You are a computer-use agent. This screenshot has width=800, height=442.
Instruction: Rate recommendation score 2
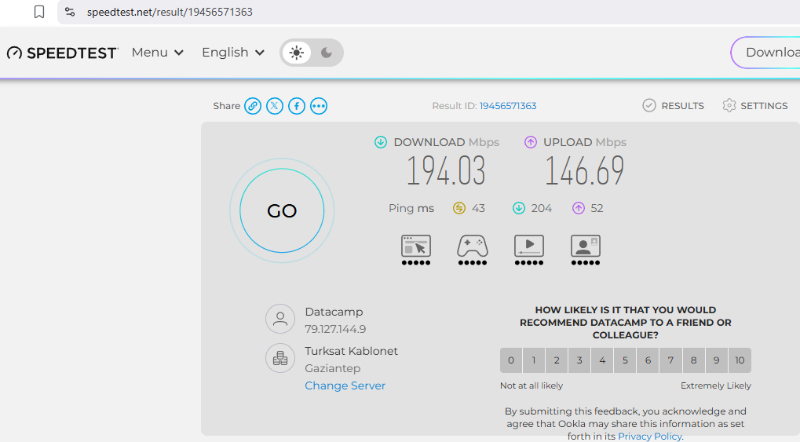557,360
